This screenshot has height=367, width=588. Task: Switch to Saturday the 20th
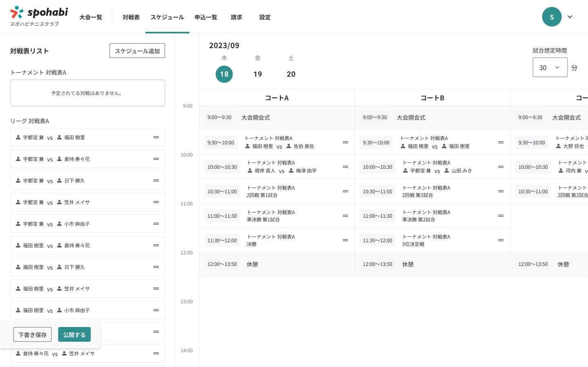tap(291, 74)
